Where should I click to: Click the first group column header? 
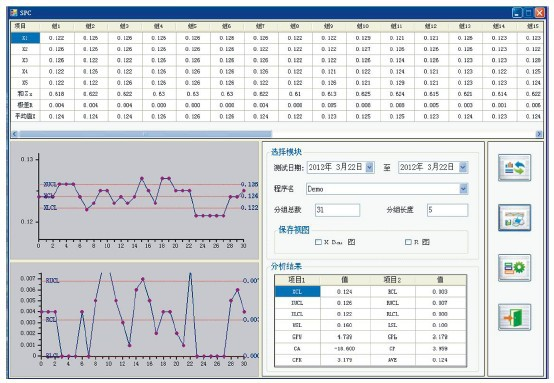(x=57, y=26)
